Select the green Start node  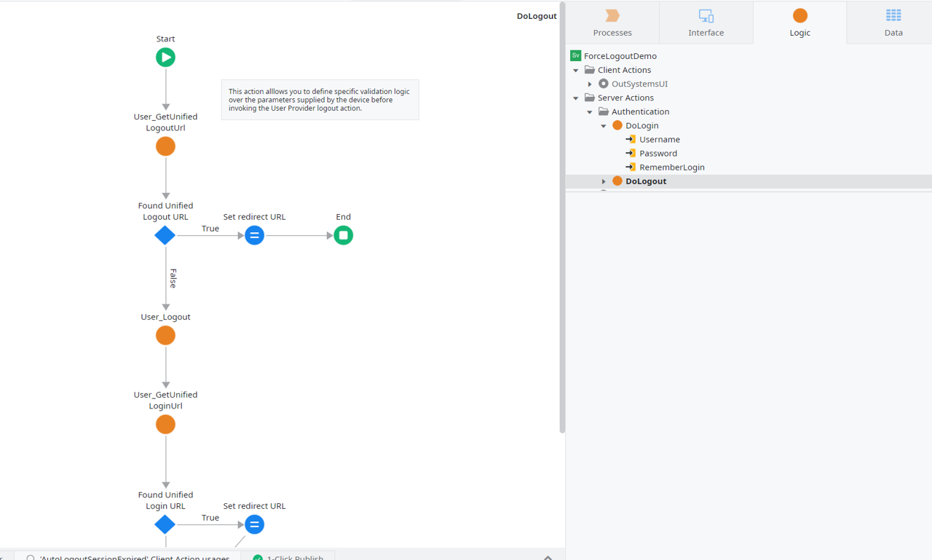165,58
